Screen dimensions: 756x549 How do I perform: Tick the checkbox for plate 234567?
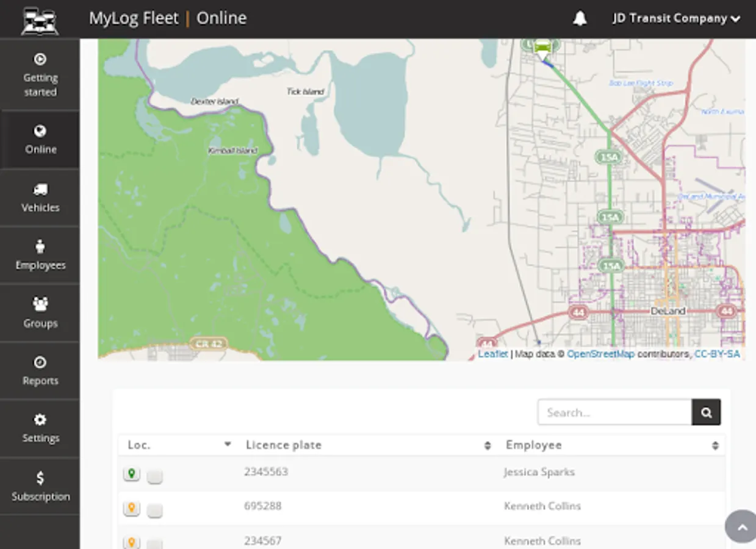[x=155, y=544]
